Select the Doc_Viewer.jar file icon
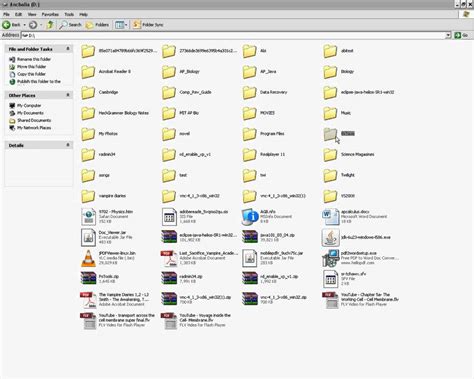The width and height of the screenshot is (474, 379). pyautogui.click(x=88, y=237)
